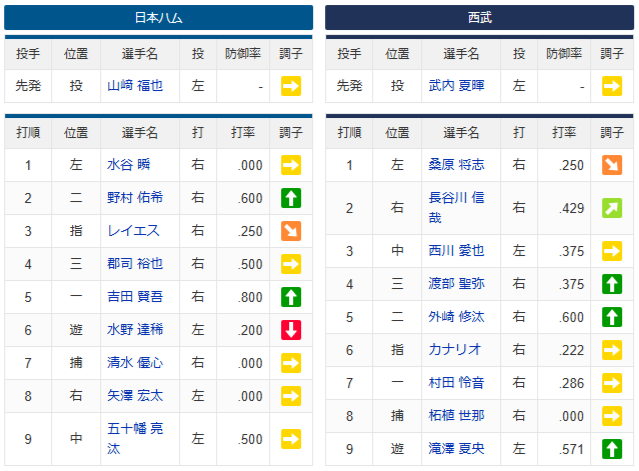639x471 pixels.
Task: Open player link レイエス
Action: tap(133, 231)
